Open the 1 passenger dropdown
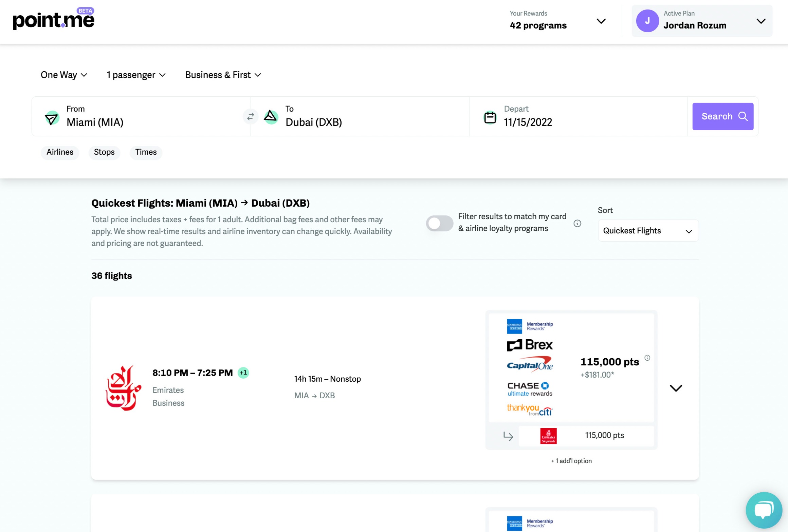This screenshot has width=788, height=532. [x=136, y=75]
